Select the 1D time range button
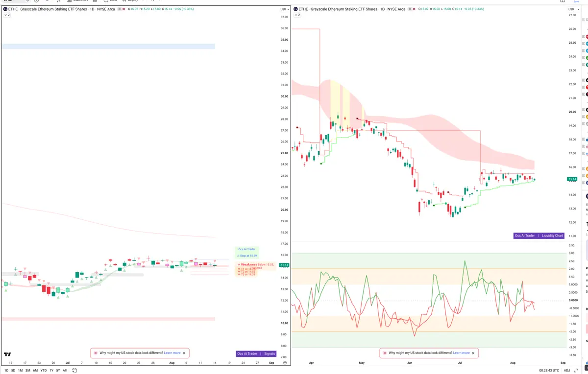This screenshot has height=374, width=588. (x=6, y=371)
